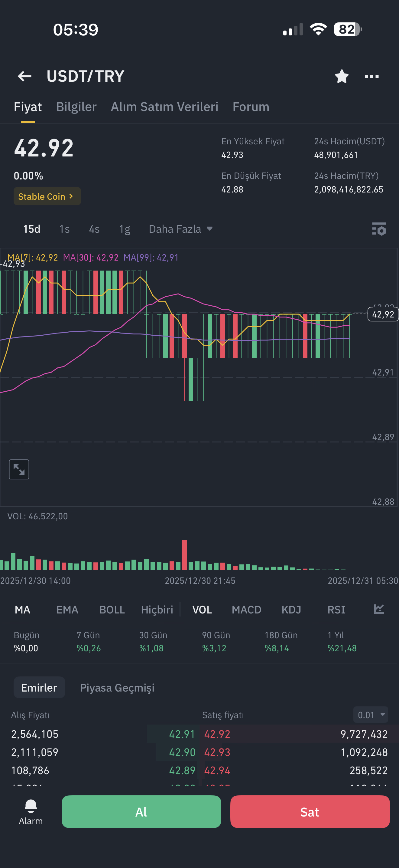Tap the MA[99] indicator legend
This screenshot has height=868, width=399.
(x=151, y=258)
